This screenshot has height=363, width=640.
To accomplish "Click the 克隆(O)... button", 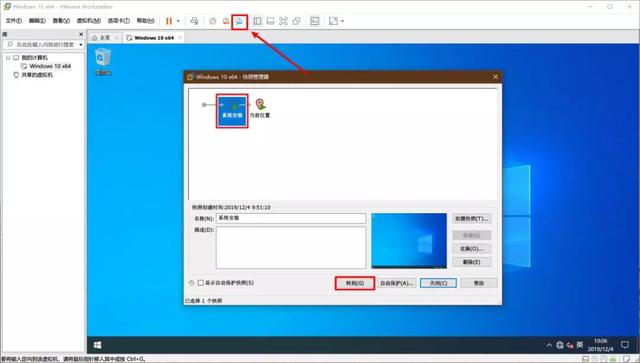I will click(471, 249).
